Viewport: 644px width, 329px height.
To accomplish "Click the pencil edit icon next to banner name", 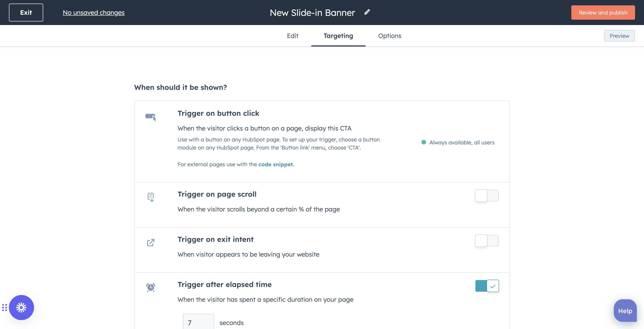I will (366, 12).
